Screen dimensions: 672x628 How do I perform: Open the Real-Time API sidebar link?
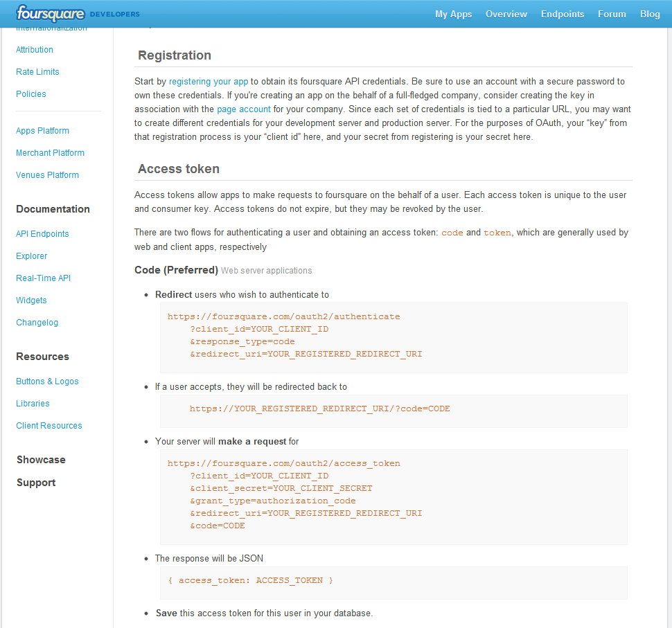pos(43,278)
